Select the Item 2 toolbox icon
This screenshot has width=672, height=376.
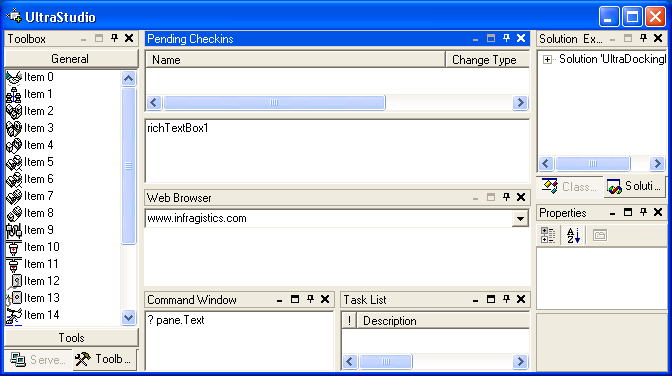[x=14, y=111]
